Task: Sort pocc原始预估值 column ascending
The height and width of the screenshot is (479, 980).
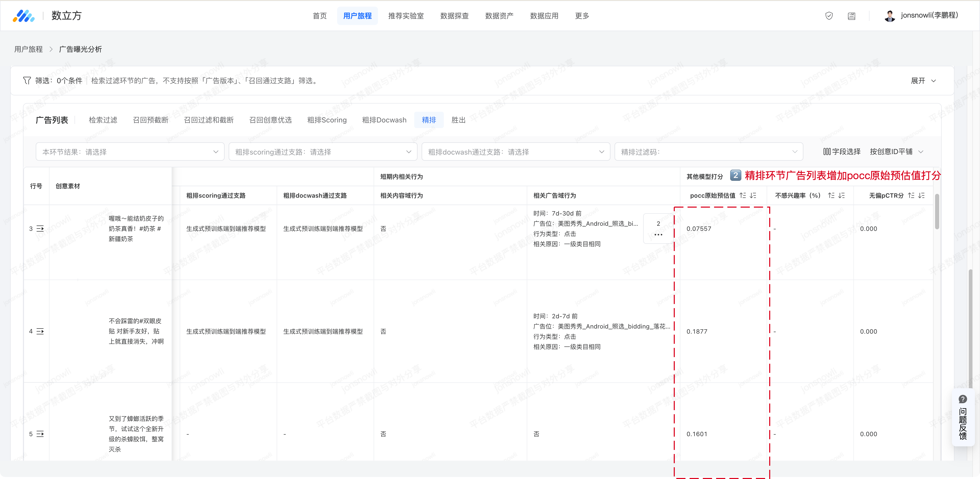Action: (743, 195)
